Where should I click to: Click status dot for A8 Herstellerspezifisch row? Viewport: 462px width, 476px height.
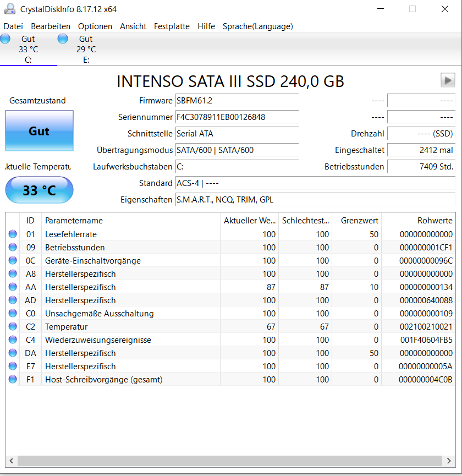click(13, 274)
